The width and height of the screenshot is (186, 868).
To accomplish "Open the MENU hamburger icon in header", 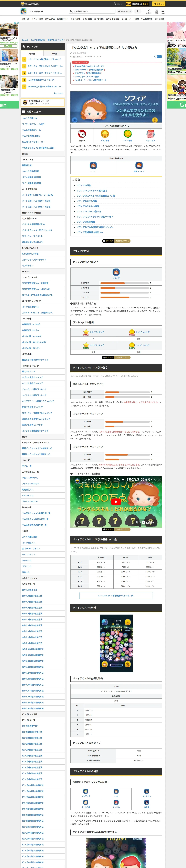I will (163, 11).
